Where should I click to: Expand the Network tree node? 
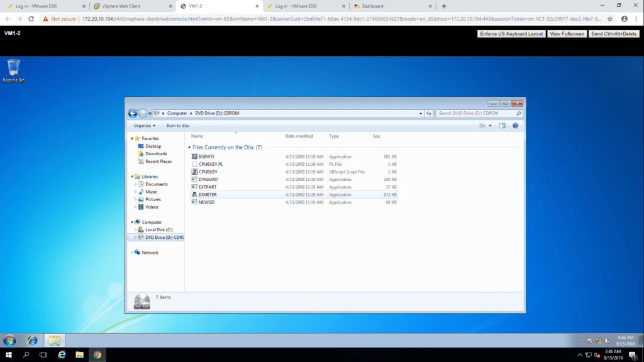point(132,253)
